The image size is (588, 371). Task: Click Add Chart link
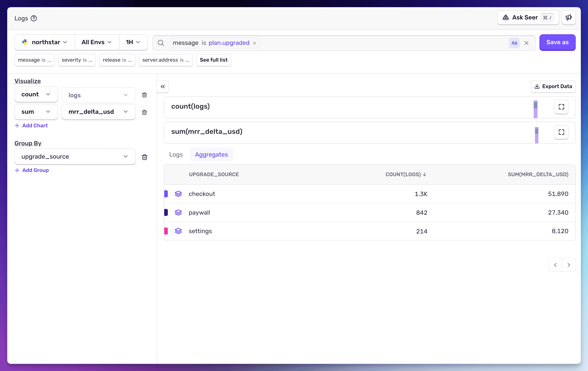31,125
